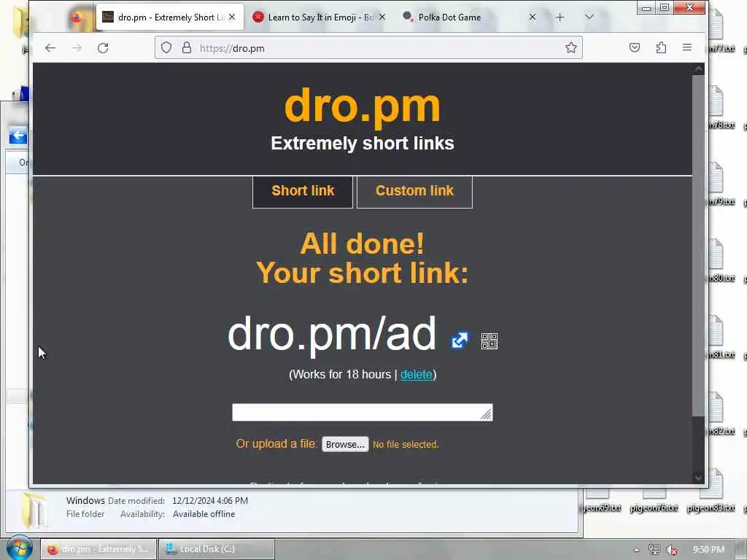This screenshot has width=747, height=560.
Task: Close the Learn to Say It in Emoji tab
Action: (382, 17)
